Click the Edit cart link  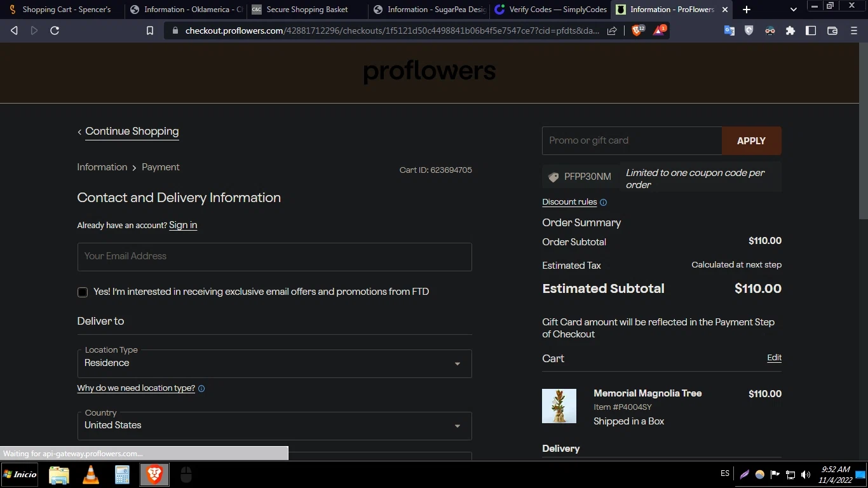[774, 358]
